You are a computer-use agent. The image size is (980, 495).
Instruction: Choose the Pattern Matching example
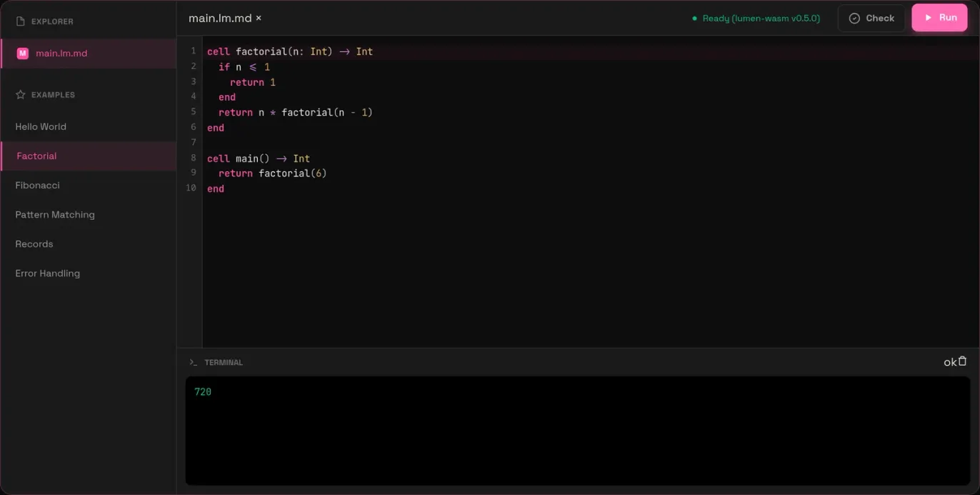89,214
